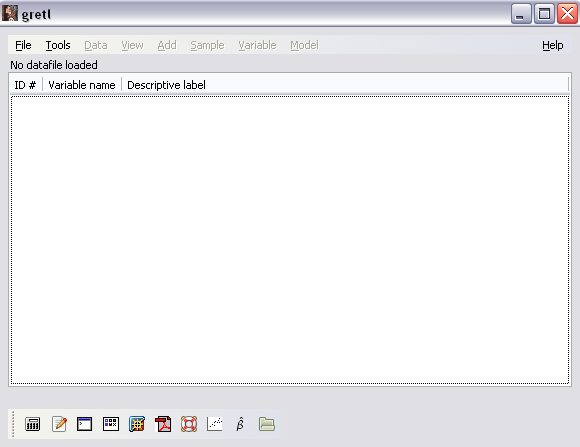Open the gretl console icon
The height and width of the screenshot is (447, 580).
(84, 424)
